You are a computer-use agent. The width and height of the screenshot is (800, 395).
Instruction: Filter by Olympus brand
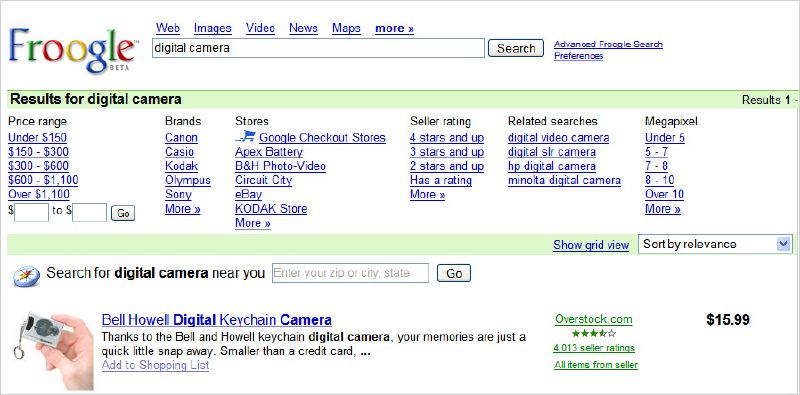point(188,180)
